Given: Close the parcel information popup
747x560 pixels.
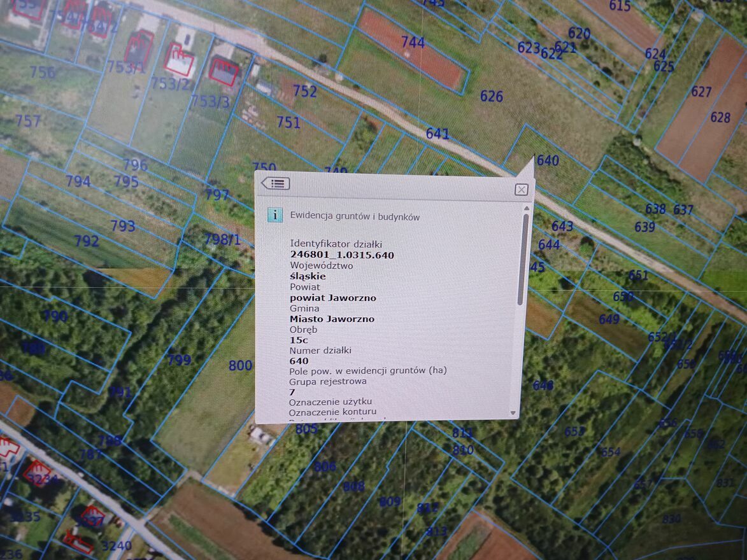Looking at the screenshot, I should (521, 189).
